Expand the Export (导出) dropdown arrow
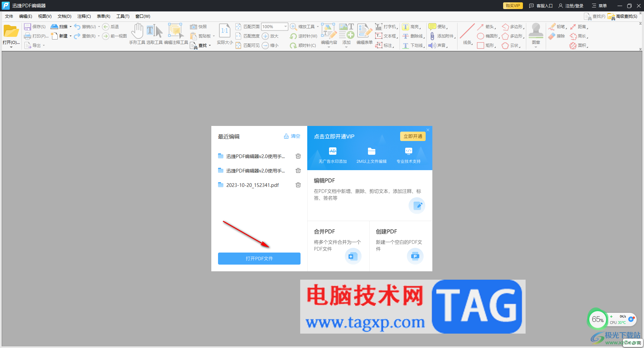The image size is (644, 348). [44, 46]
